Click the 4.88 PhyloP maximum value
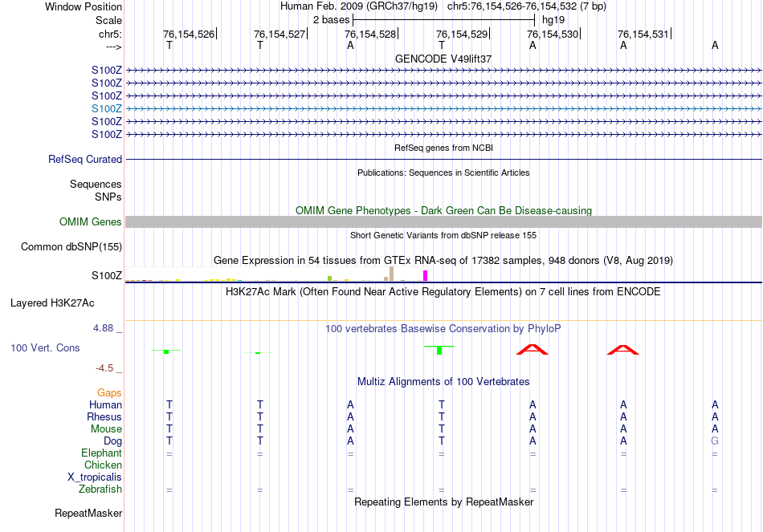This screenshot has height=532, width=763. (103, 328)
